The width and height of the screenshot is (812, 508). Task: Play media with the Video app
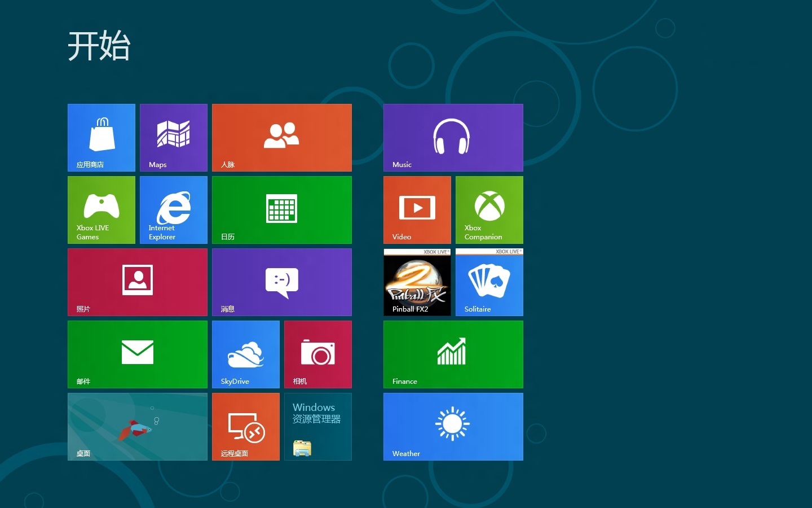tap(417, 209)
